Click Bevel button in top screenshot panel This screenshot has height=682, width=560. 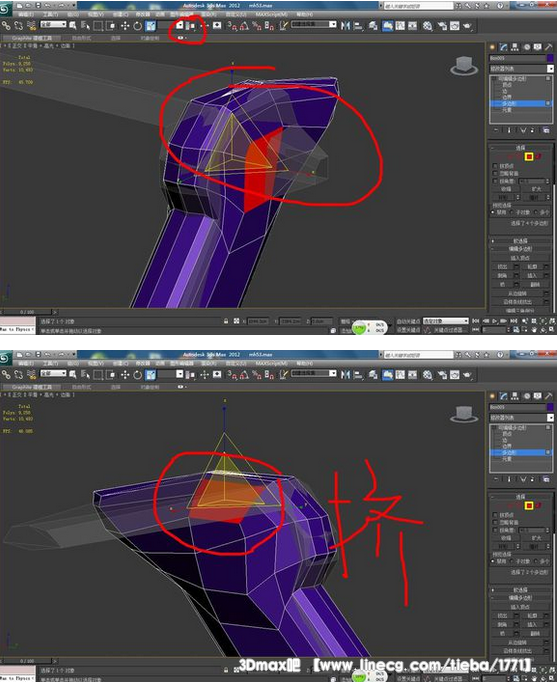(x=502, y=275)
